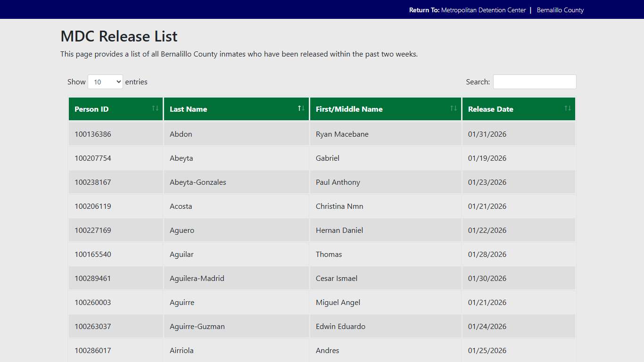Open the Metropolitan Detention Center link
This screenshot has width=644, height=362.
point(484,9)
